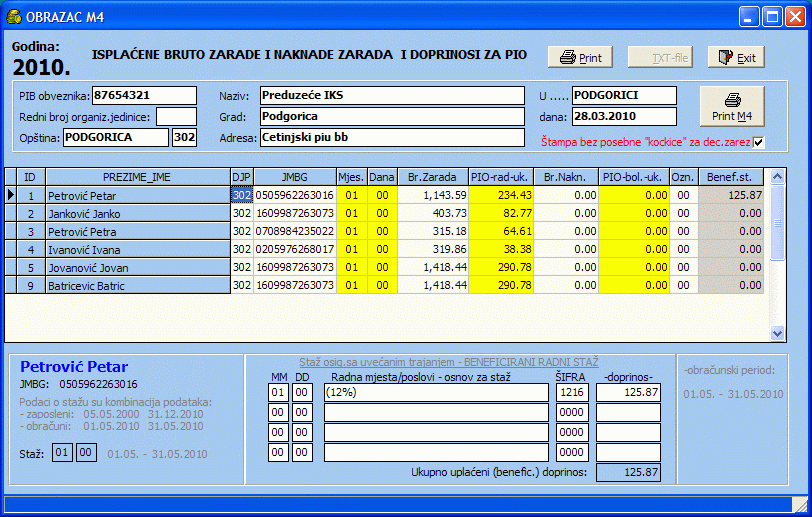812x517 pixels.
Task: Select the row of Janković Janko
Action: 384,213
